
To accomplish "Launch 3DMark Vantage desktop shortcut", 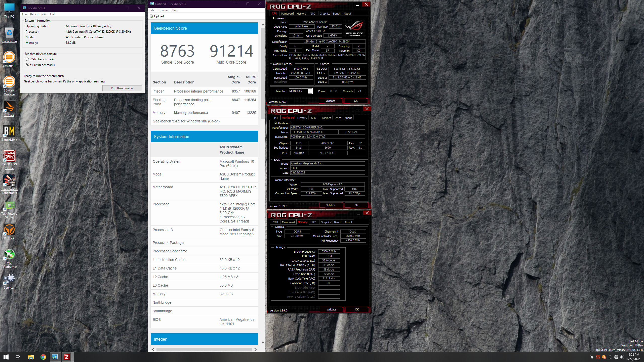I will point(9,86).
